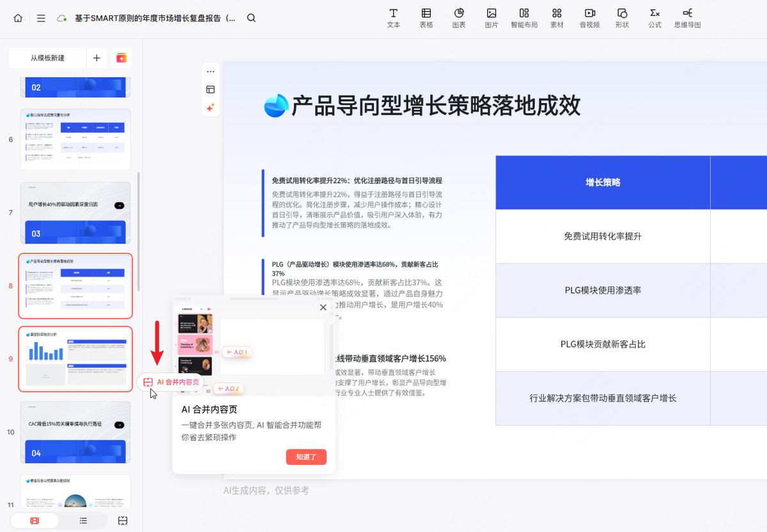Viewport: 767px width, 532px height.
Task: Add new slide with plus button
Action: (x=97, y=58)
